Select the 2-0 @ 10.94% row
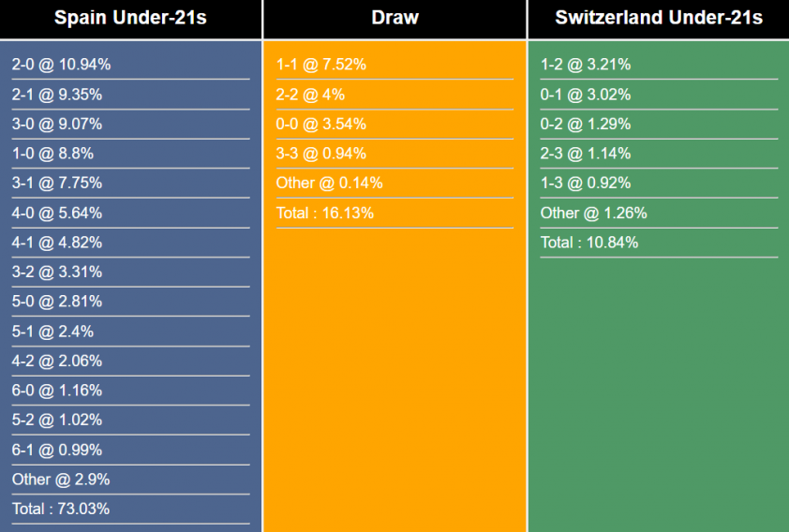The width and height of the screenshot is (789, 532). pyautogui.click(x=62, y=65)
